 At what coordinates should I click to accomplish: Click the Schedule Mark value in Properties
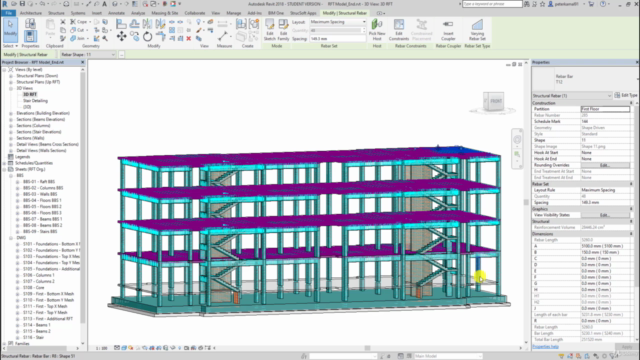click(x=605, y=122)
